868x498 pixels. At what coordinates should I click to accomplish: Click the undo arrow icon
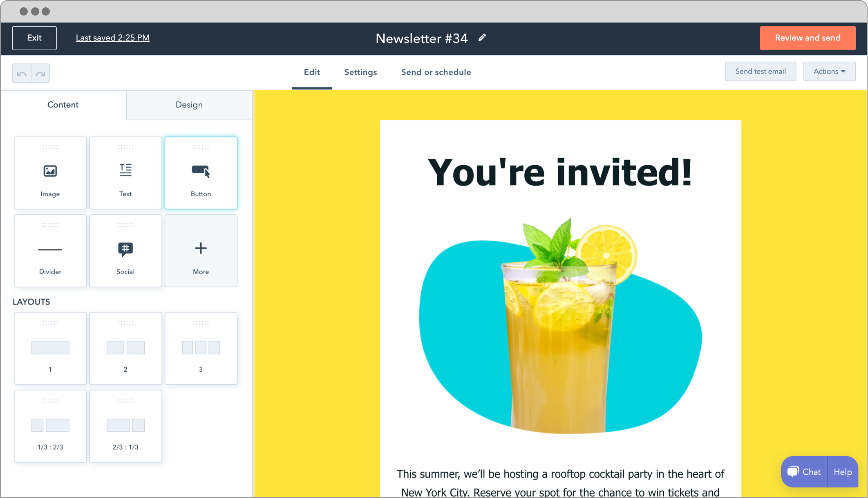coord(22,73)
